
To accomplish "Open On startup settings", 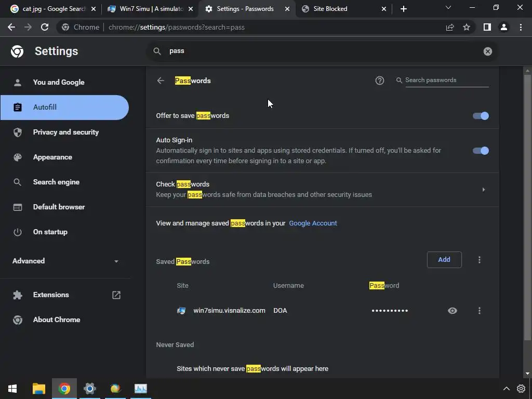I will coord(65,232).
